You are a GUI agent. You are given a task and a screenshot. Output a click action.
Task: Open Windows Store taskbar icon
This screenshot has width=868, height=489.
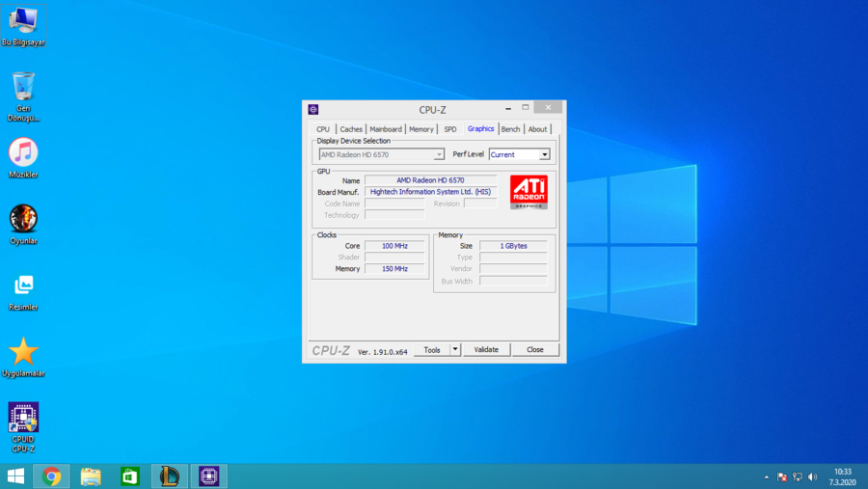pyautogui.click(x=130, y=476)
